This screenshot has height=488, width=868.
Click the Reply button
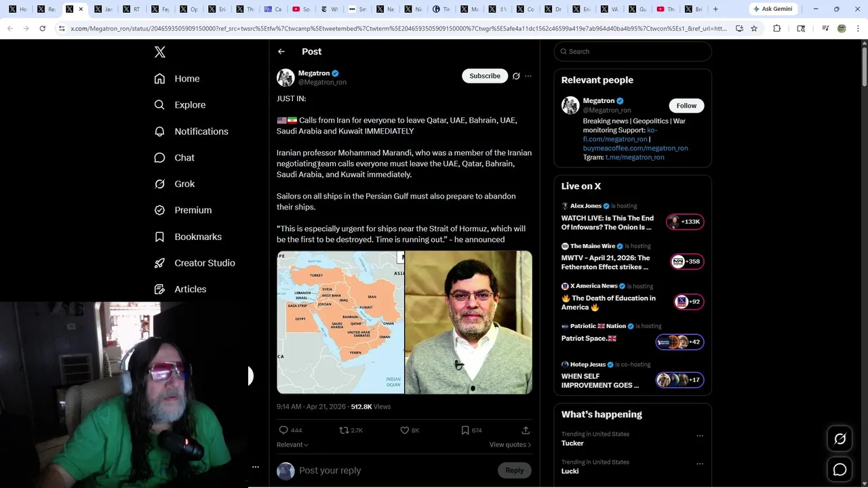515,470
